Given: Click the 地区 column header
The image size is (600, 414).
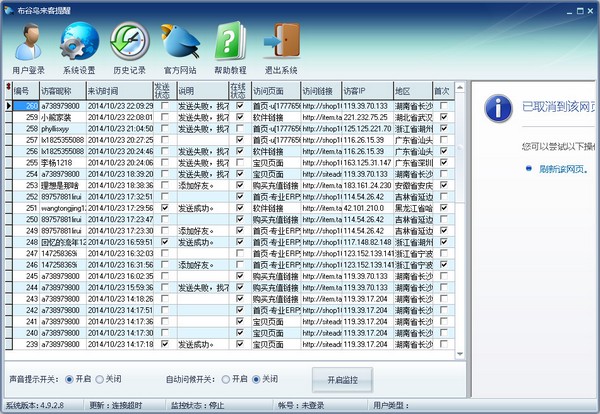Looking at the screenshot, I should 412,91.
